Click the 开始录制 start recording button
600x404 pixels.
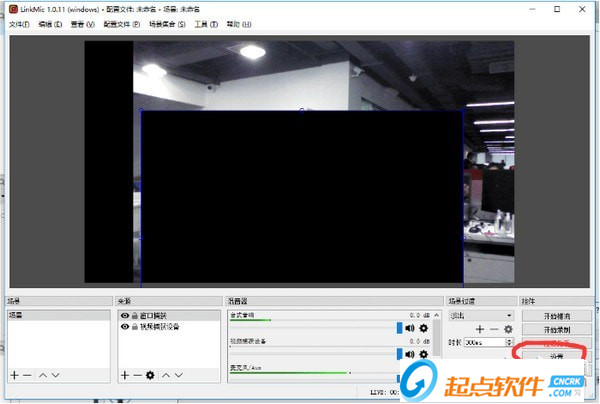557,329
